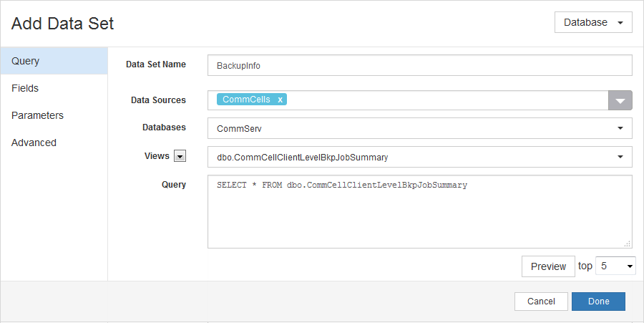Image resolution: width=644 pixels, height=323 pixels.
Task: Open the Database type dropdown
Action: (592, 22)
